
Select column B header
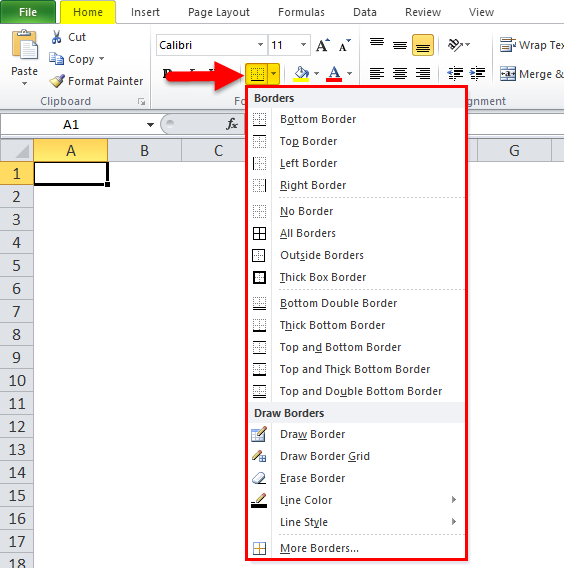144,150
